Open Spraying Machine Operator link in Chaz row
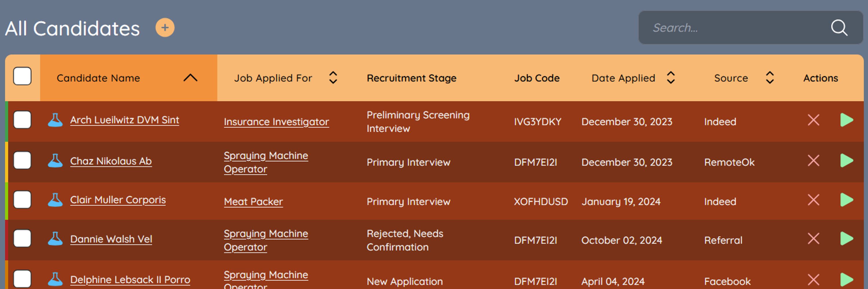The width and height of the screenshot is (868, 289). pyautogui.click(x=266, y=162)
